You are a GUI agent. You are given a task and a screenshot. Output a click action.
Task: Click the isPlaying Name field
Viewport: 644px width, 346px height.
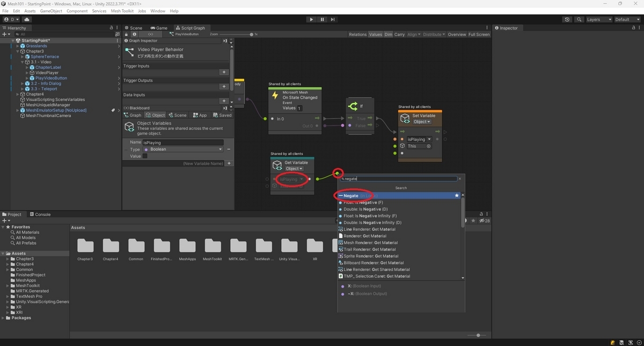pos(183,143)
